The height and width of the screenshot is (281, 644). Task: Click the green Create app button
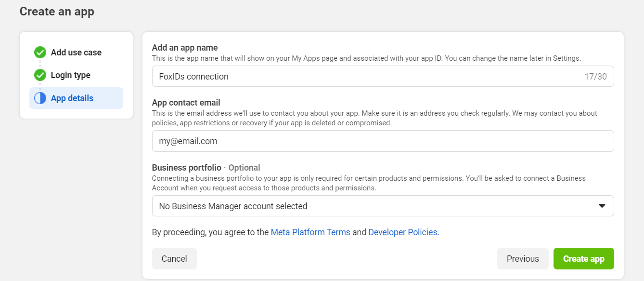coord(583,258)
